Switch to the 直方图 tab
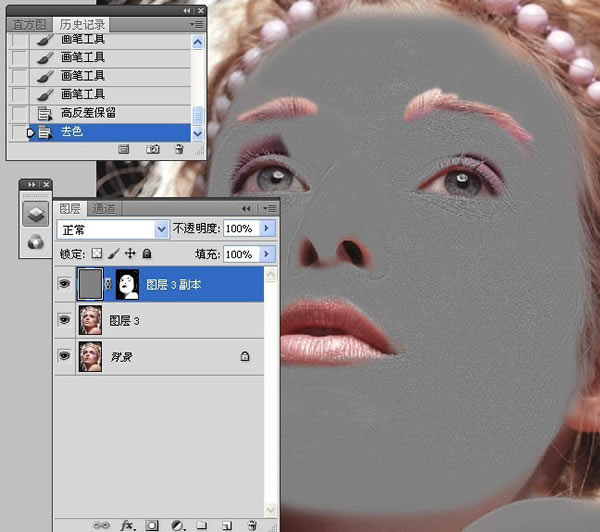Viewport: 600px width, 532px height. coord(29,25)
